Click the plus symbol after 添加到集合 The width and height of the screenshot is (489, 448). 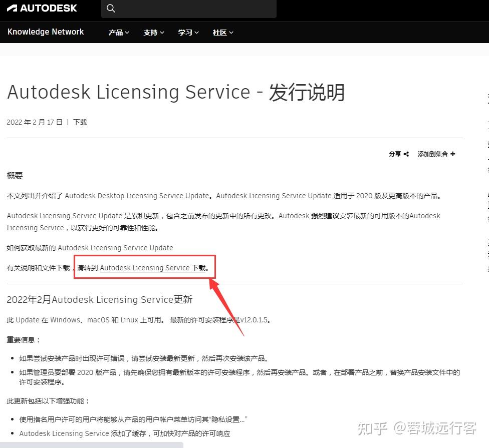coord(452,154)
